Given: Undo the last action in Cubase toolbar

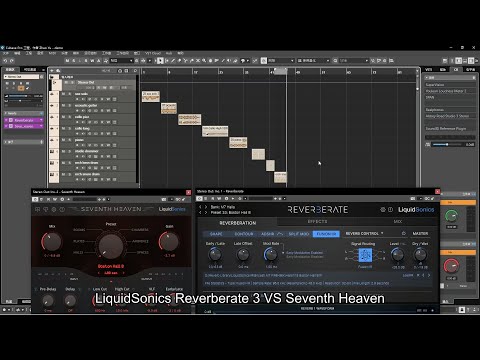Looking at the screenshot, I should point(5,61).
